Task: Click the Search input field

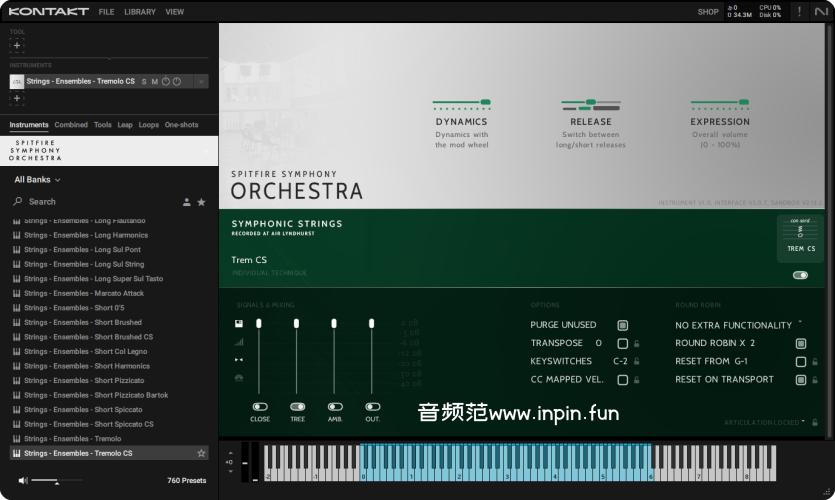Action: [x=101, y=202]
